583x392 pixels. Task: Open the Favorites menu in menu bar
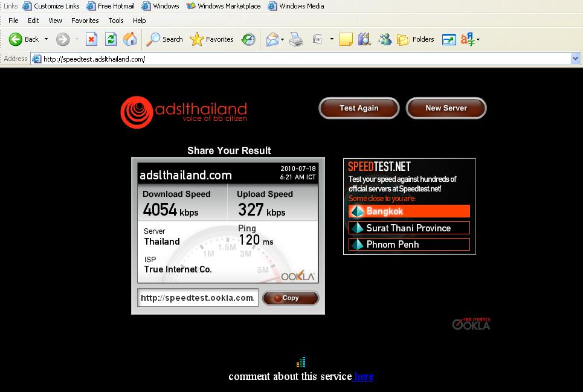pyautogui.click(x=85, y=21)
